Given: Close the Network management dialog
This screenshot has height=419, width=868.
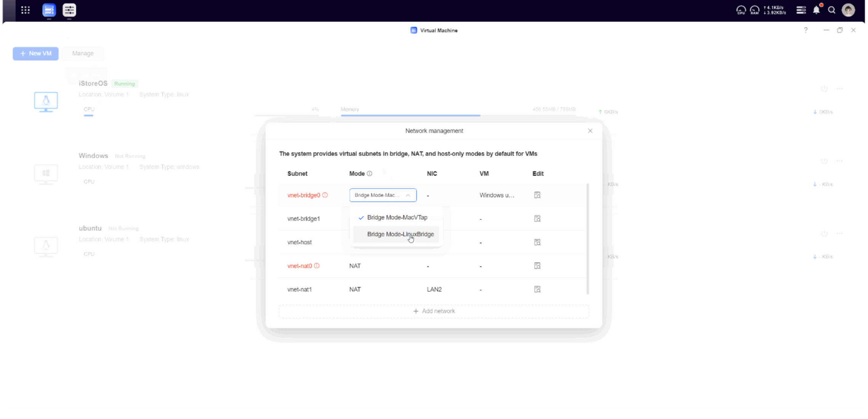Looking at the screenshot, I should pyautogui.click(x=590, y=131).
